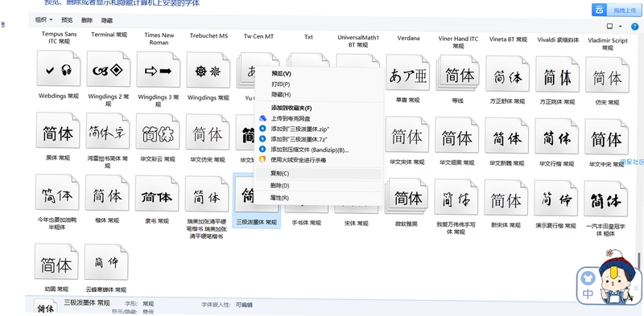Click the 'Vladimir Script 常规' label

pos(608,44)
